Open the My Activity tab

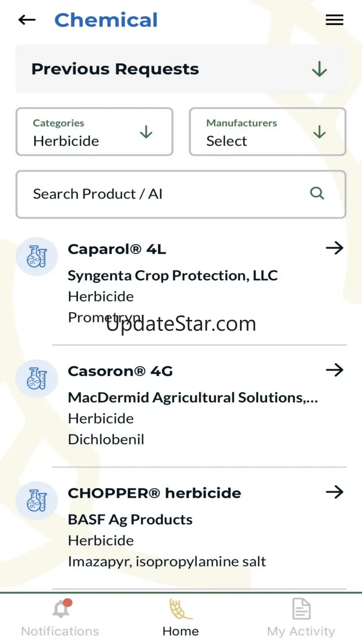pos(301,618)
